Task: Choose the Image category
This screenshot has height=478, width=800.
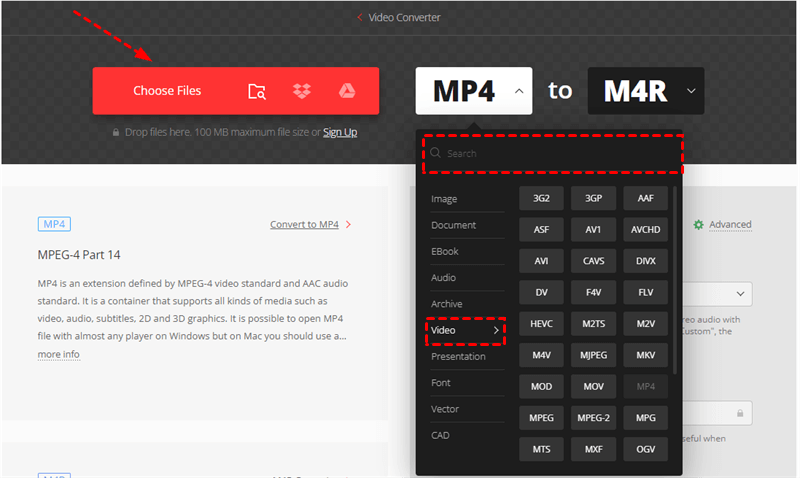Action: (444, 199)
